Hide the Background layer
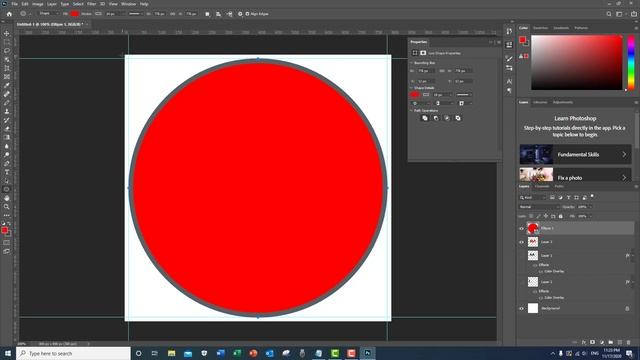640x360 pixels. [521, 309]
